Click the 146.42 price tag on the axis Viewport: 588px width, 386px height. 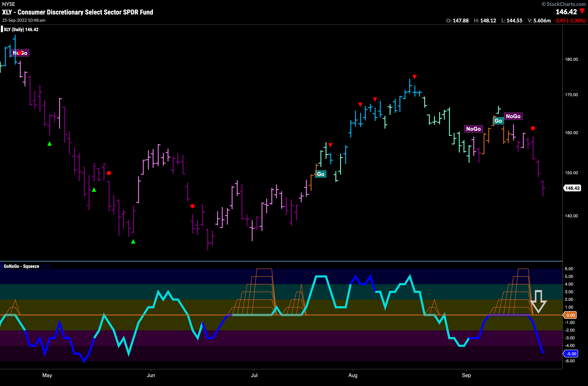click(572, 188)
